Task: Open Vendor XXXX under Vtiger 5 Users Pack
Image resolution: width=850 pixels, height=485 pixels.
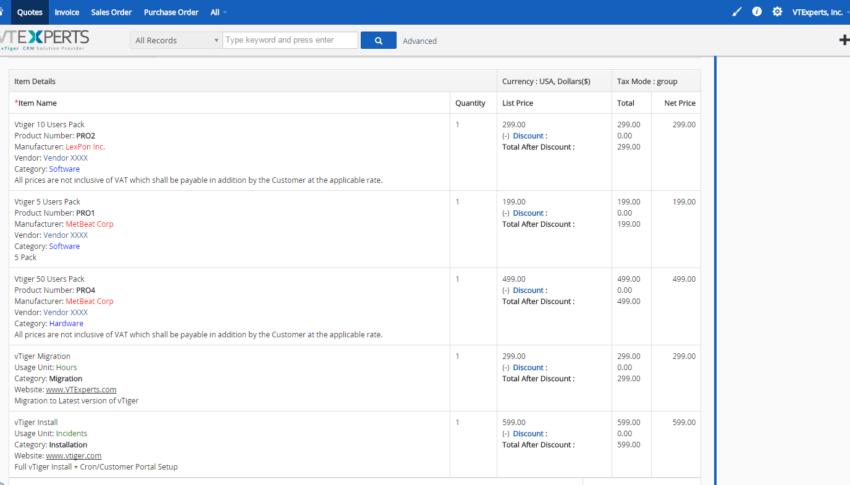Action: (x=66, y=235)
